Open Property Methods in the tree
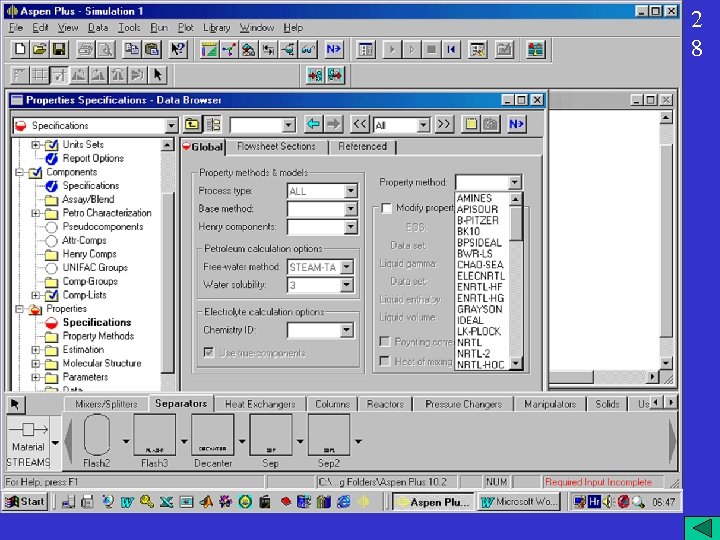Viewport: 720px width, 540px height. pos(97,336)
